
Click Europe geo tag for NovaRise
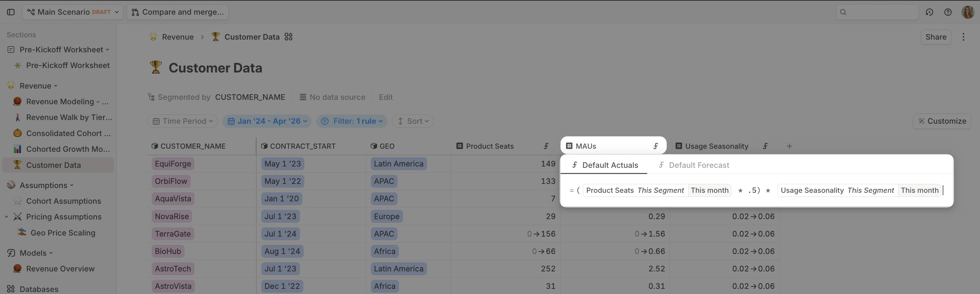pos(387,216)
